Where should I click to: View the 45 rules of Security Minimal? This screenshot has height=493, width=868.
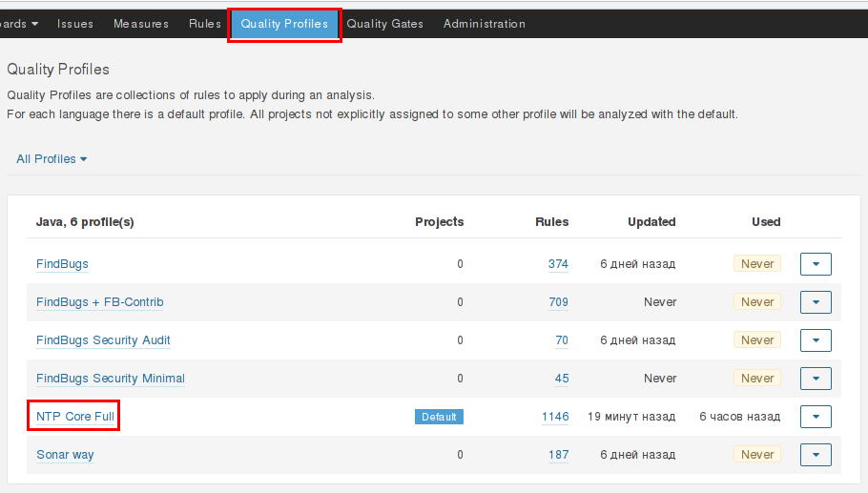point(561,379)
